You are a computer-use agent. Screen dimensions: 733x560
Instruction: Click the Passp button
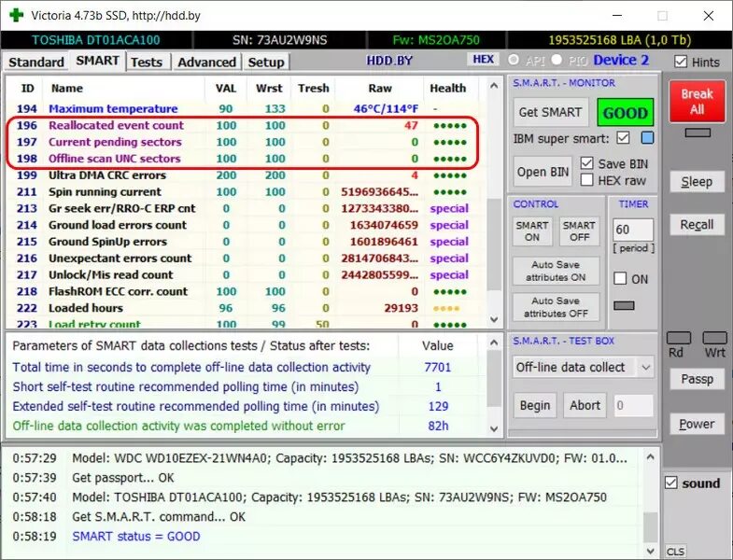(x=697, y=379)
